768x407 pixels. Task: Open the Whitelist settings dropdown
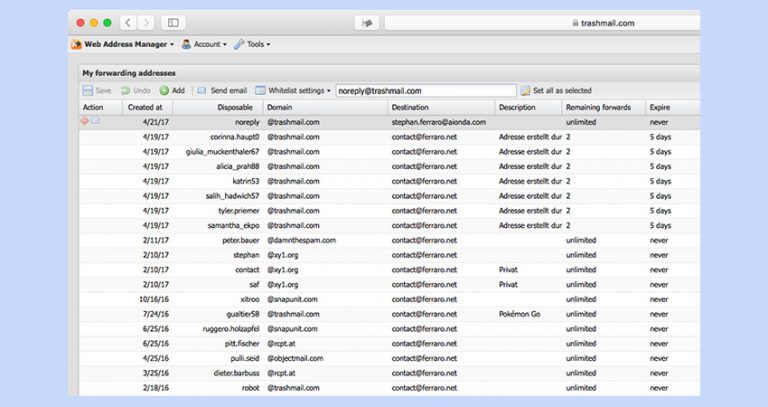[x=293, y=91]
